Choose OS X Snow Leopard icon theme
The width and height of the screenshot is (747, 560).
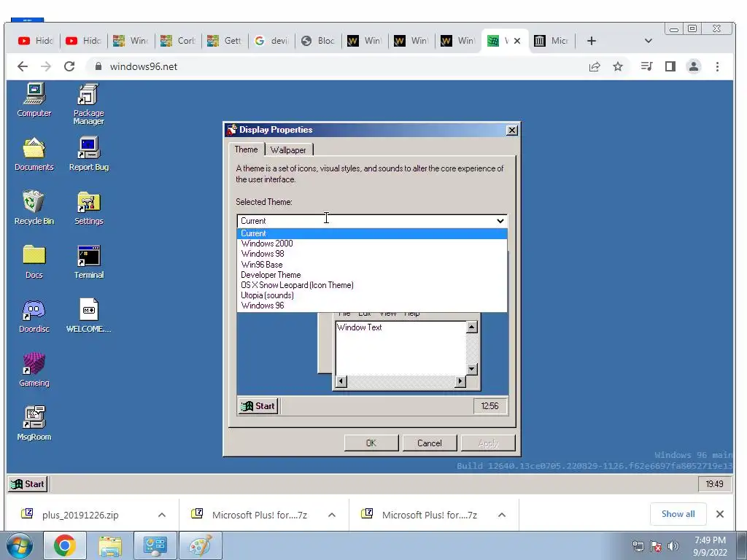tap(372, 285)
